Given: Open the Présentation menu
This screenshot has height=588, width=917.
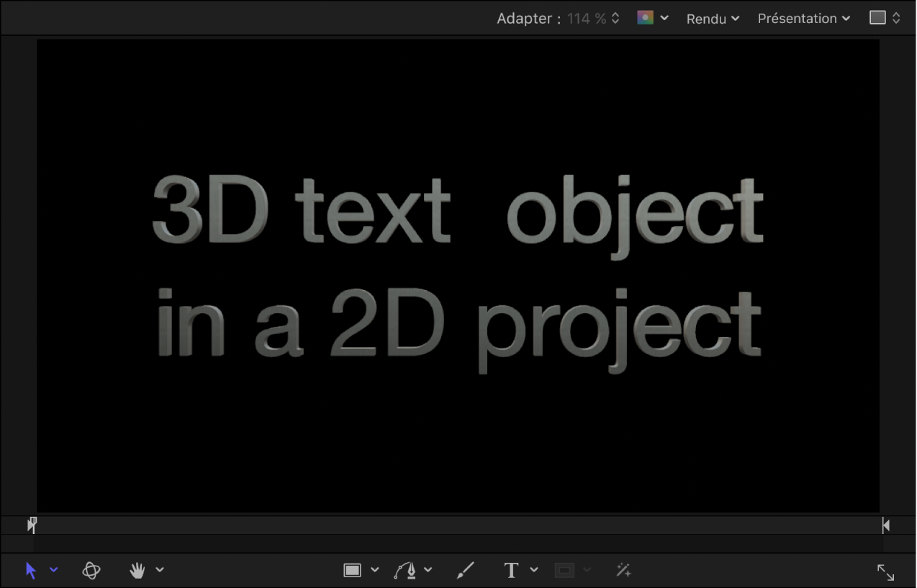Looking at the screenshot, I should (803, 18).
